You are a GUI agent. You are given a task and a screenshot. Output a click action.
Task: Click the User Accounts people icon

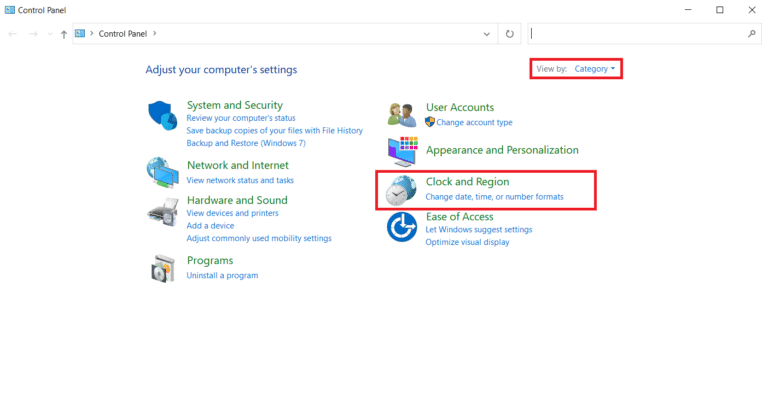point(402,114)
